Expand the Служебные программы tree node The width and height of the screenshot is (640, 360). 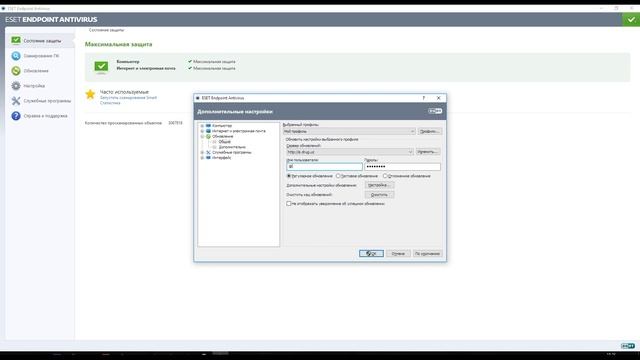(x=202, y=152)
